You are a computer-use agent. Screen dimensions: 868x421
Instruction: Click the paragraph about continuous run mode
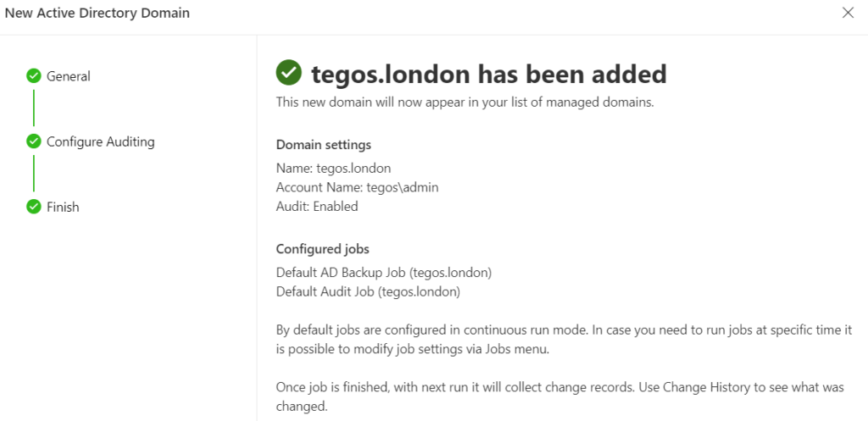pyautogui.click(x=564, y=340)
